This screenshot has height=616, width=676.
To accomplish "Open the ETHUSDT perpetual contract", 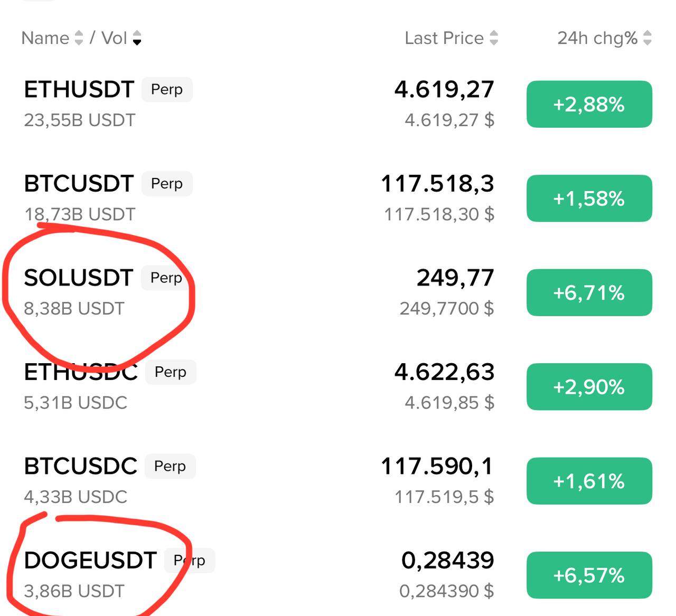I will coord(79,90).
